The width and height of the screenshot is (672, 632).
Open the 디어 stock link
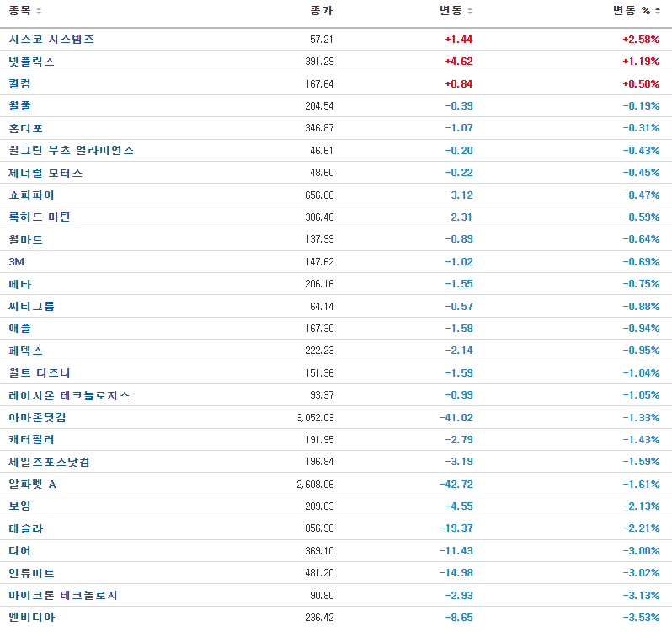click(x=19, y=550)
